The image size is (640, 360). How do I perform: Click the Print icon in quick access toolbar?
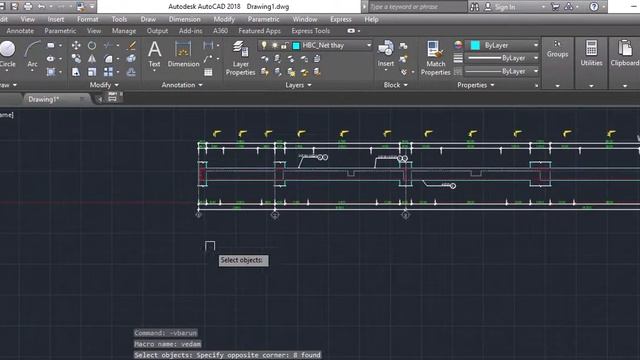coord(28,7)
